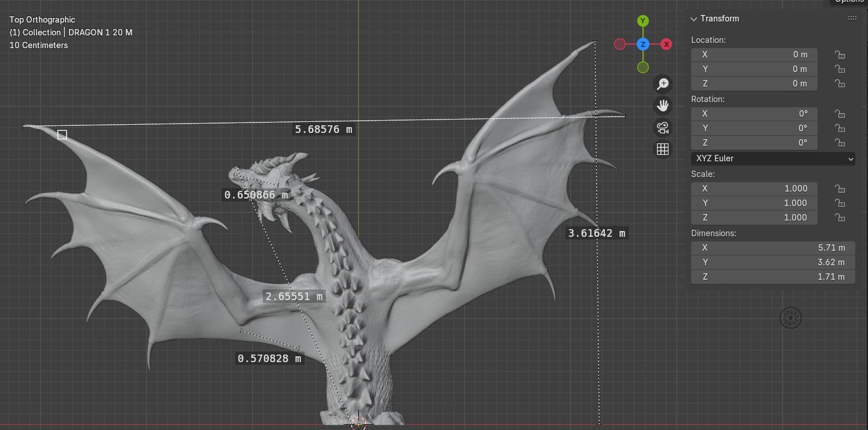Viewport: 868px width, 430px height.
Task: Click the green Y axis gizmo ball
Action: point(642,21)
